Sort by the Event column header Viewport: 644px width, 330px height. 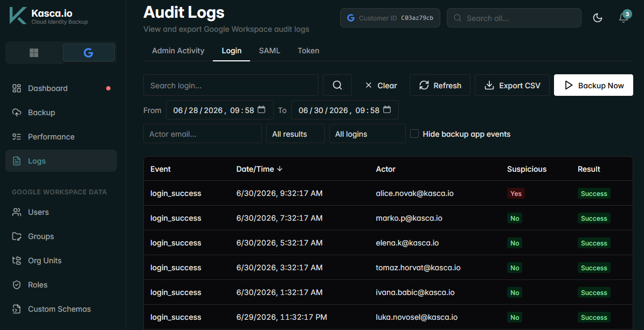161,169
